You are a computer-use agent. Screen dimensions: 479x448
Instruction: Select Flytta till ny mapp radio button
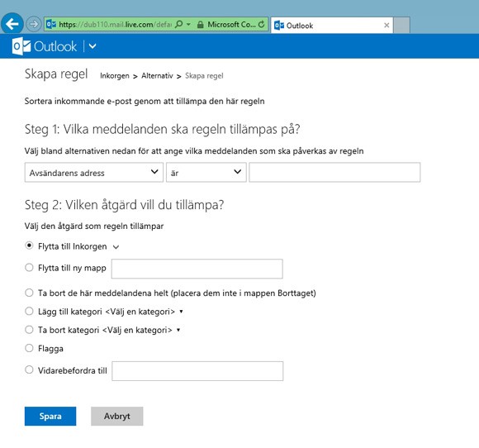pyautogui.click(x=29, y=268)
